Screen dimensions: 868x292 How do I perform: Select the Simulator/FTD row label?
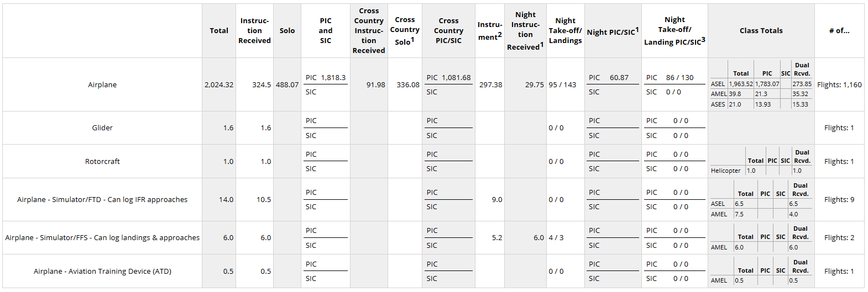[x=102, y=200]
